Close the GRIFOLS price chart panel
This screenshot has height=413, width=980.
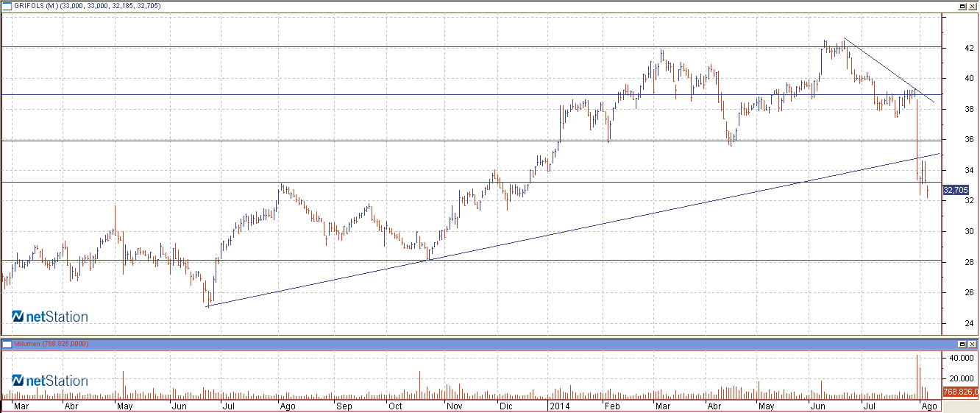click(x=972, y=6)
